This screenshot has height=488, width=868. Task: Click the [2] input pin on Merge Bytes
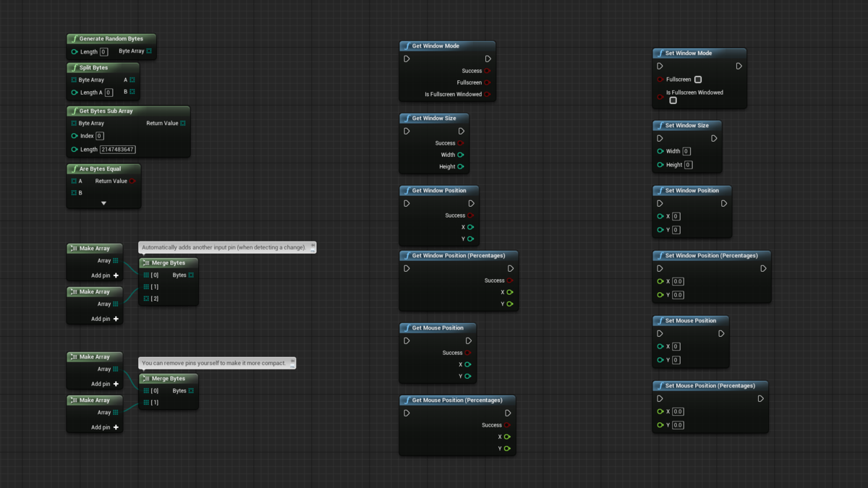(x=146, y=299)
